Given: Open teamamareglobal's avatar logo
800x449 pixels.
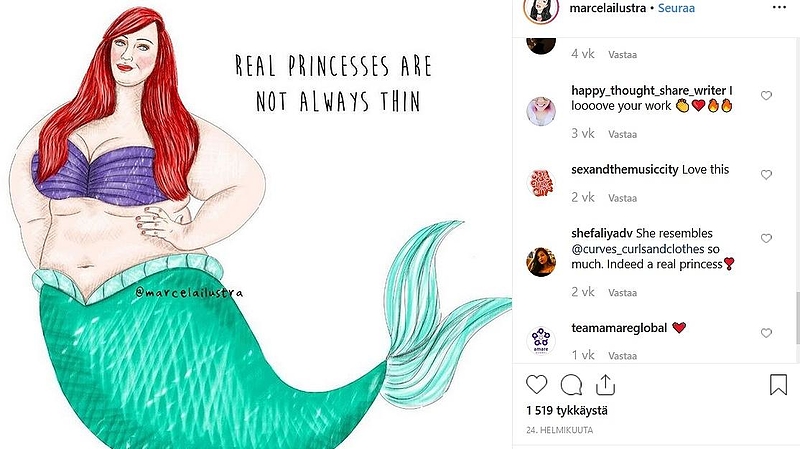Looking at the screenshot, I should tap(541, 340).
